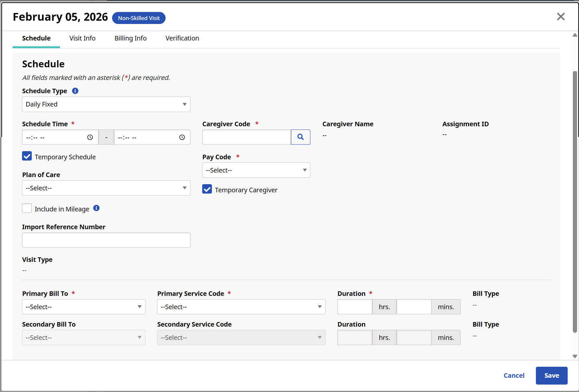Uncheck the Temporary Caregiver checkbox
Screen dimensions: 579x392
207,189
